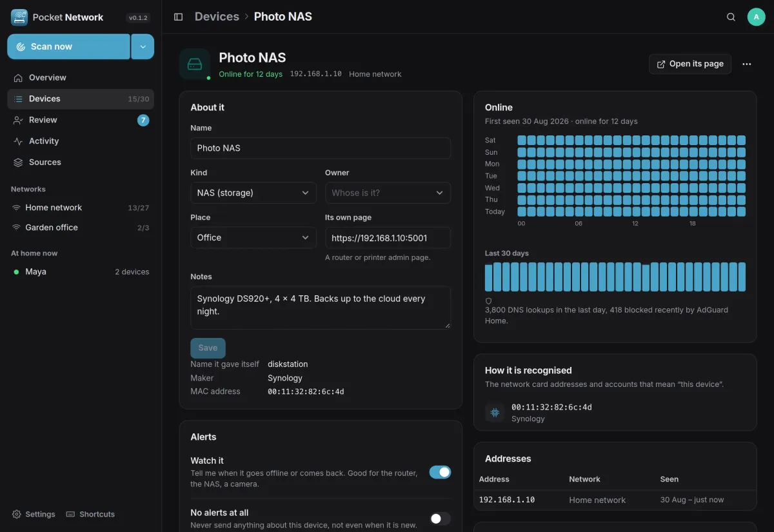Disable the Watch it alert toggle
This screenshot has height=532, width=774.
click(x=440, y=472)
